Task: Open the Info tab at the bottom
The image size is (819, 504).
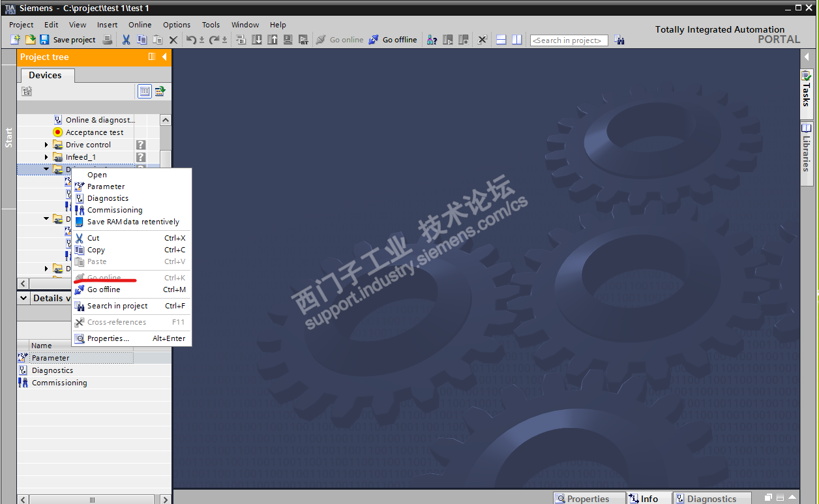Action: pos(649,498)
